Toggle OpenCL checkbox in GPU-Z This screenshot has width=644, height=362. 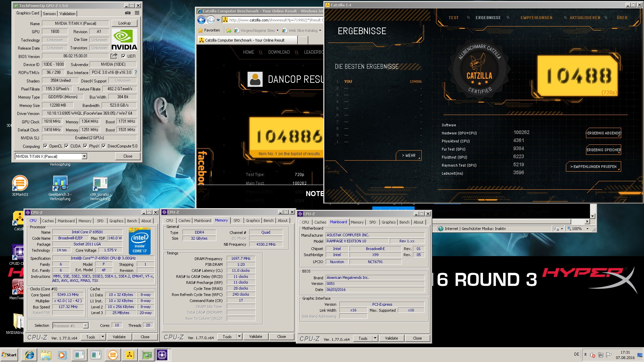(x=45, y=146)
